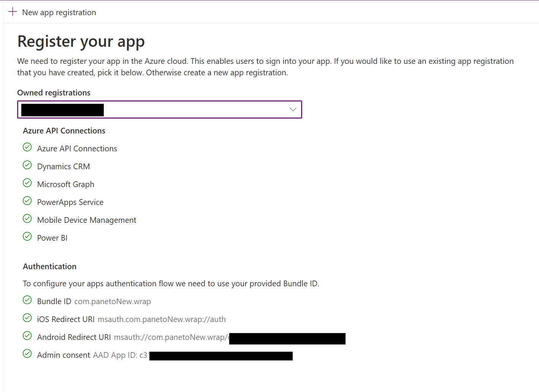Click the check icon beside Azure API Connections item
The width and height of the screenshot is (539, 392).
(27, 147)
